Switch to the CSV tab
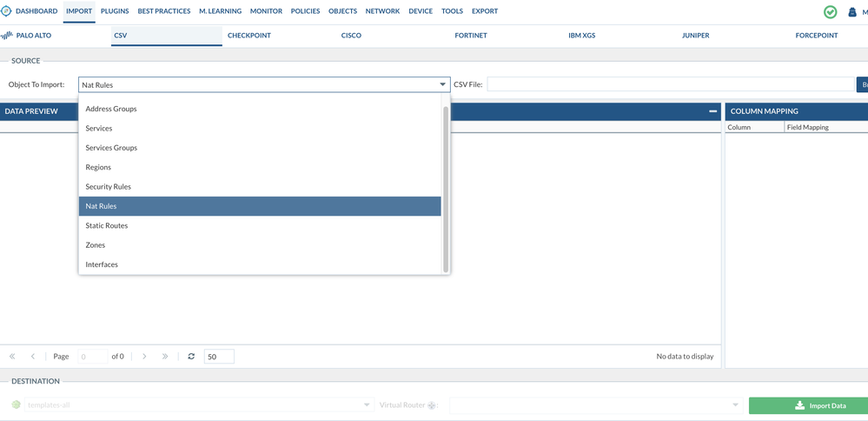The image size is (868, 421). [167, 36]
